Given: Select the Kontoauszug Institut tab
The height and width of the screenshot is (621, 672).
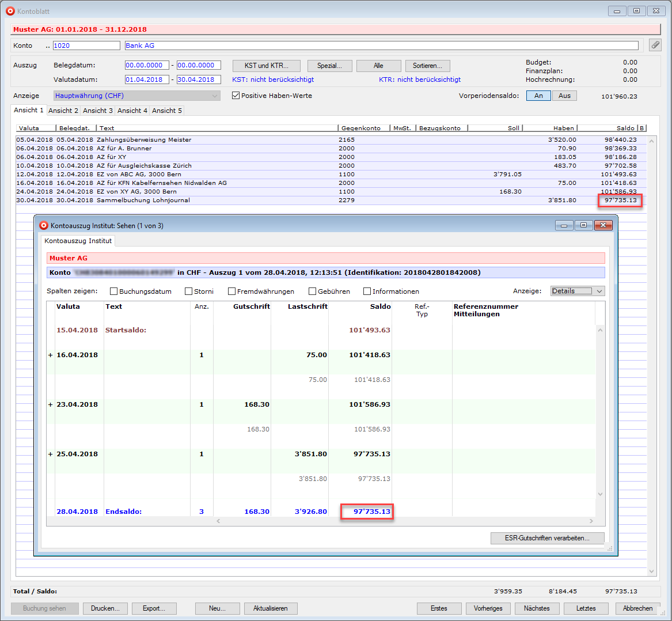Looking at the screenshot, I should point(78,241).
